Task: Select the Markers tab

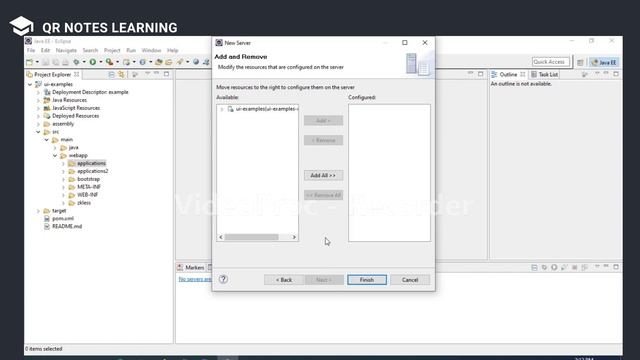Action: 191,267
